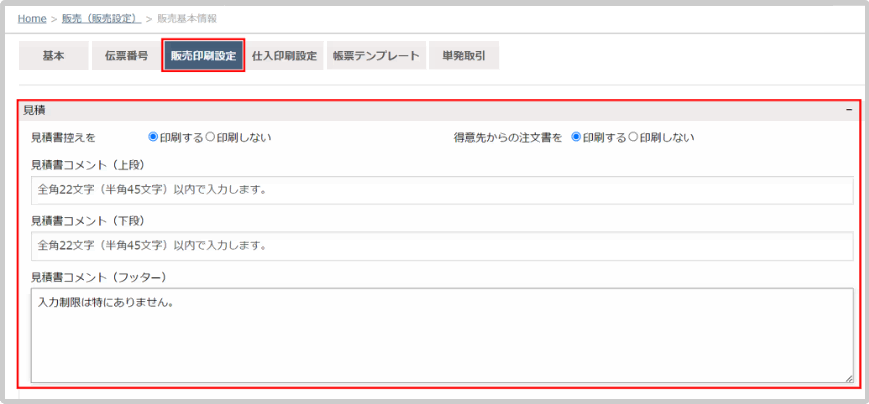Click the footer text area resize handle
Image resolution: width=869 pixels, height=404 pixels.
(849, 378)
